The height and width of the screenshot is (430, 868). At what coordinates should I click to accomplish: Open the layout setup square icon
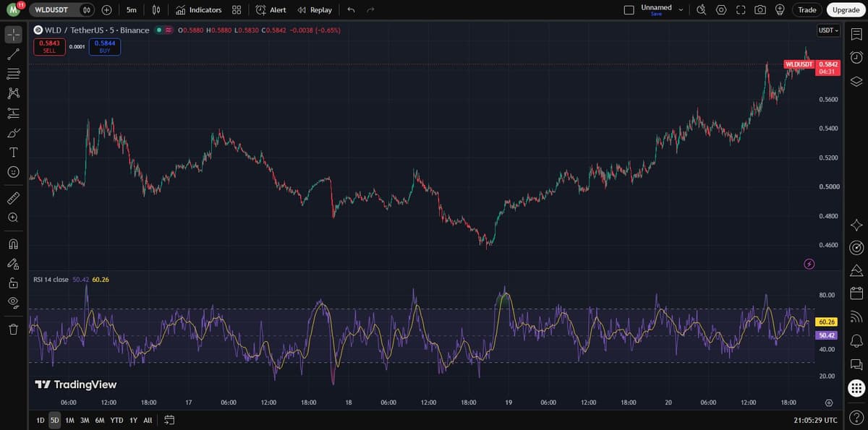click(629, 10)
